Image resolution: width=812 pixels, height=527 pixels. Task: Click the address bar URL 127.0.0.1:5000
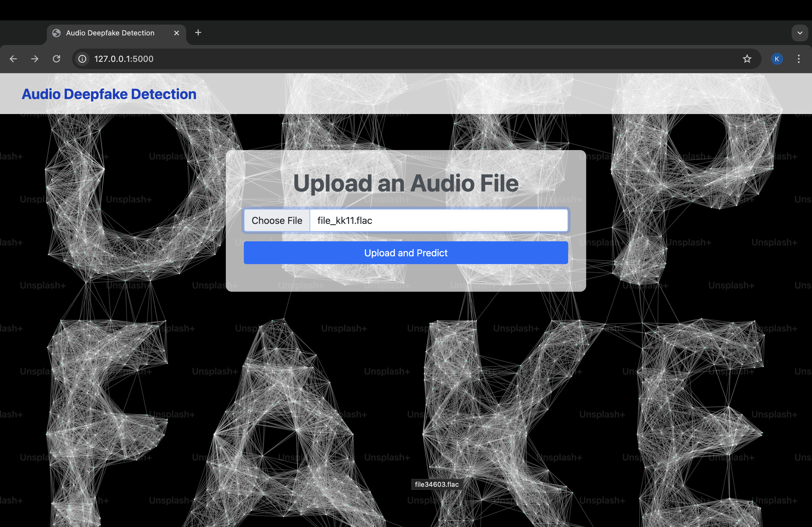click(124, 59)
